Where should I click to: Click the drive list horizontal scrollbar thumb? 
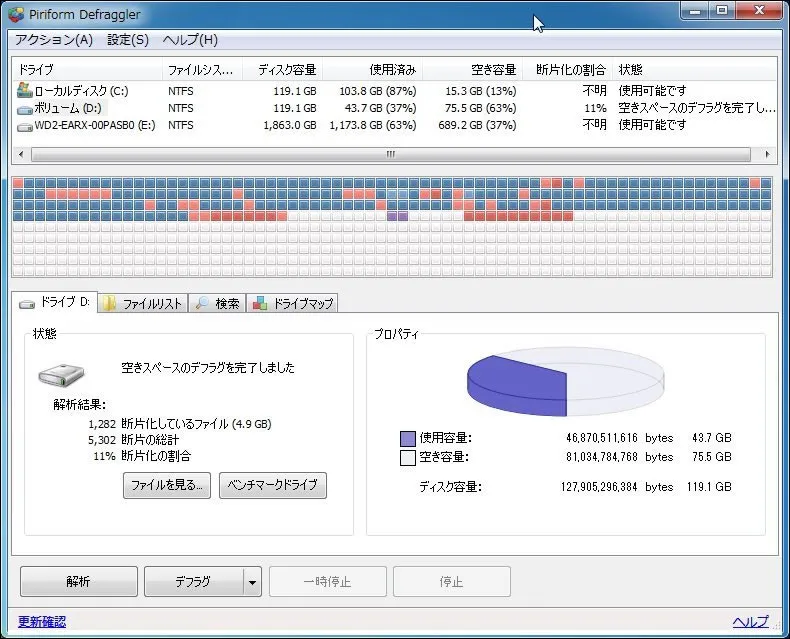point(390,154)
